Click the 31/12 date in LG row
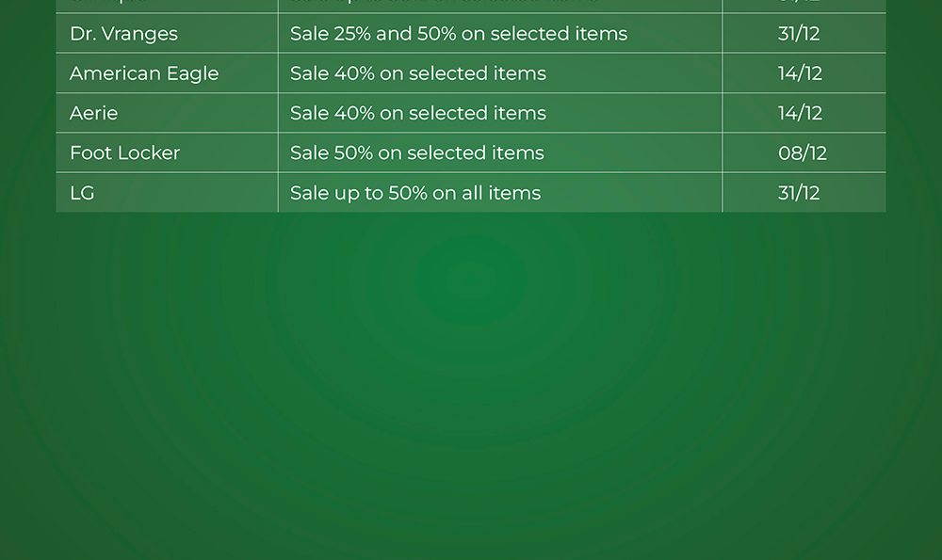Screen dimensions: 942x560 [x=799, y=193]
